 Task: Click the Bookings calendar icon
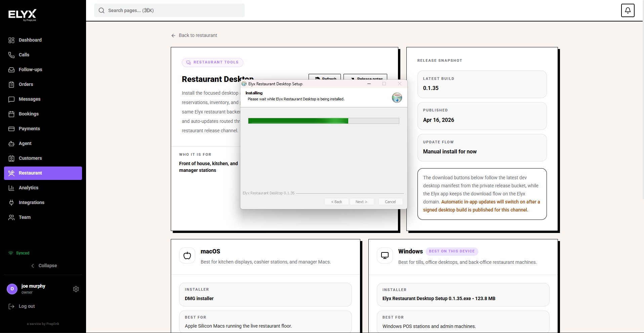(x=11, y=114)
